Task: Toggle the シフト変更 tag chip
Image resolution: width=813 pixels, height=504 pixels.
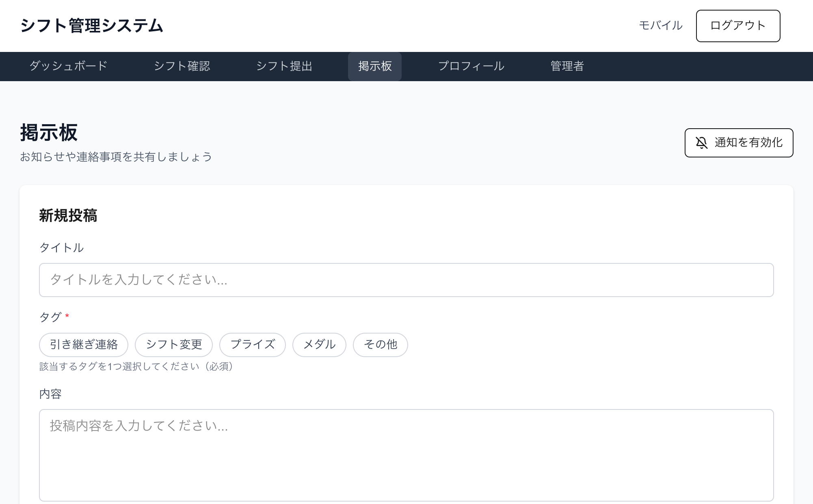Action: pyautogui.click(x=174, y=345)
